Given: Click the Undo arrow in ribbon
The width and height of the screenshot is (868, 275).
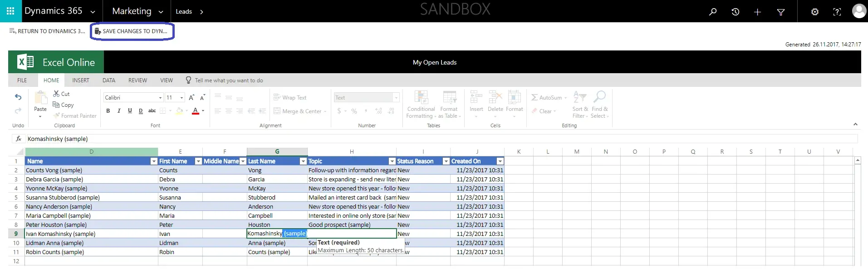Looking at the screenshot, I should (x=18, y=97).
